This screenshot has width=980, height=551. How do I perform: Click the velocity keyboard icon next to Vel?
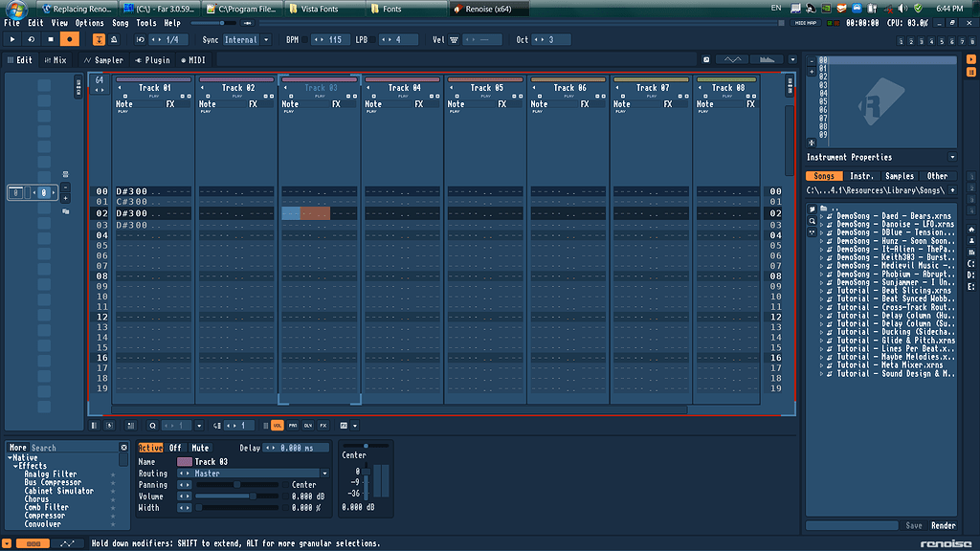point(455,40)
